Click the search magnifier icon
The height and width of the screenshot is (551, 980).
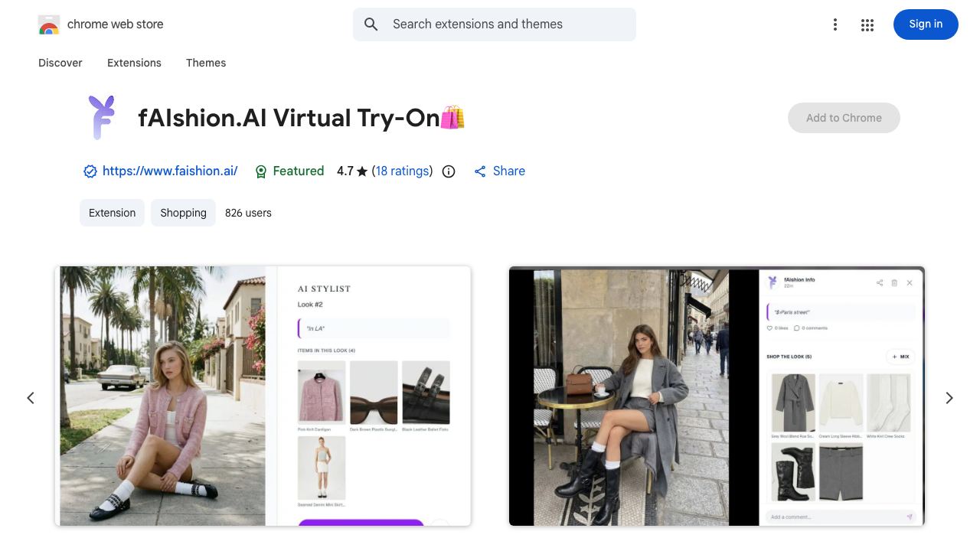click(371, 24)
